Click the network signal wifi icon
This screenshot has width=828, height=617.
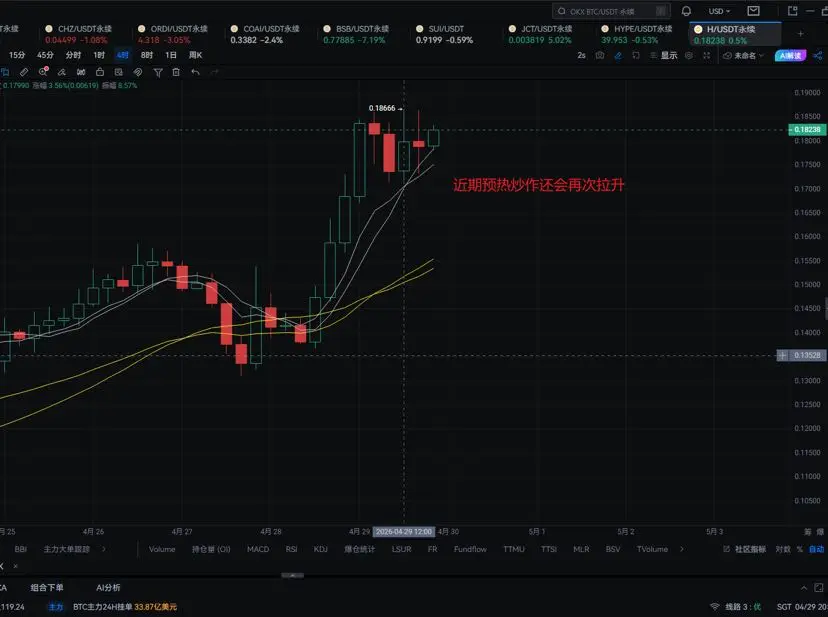pos(714,607)
